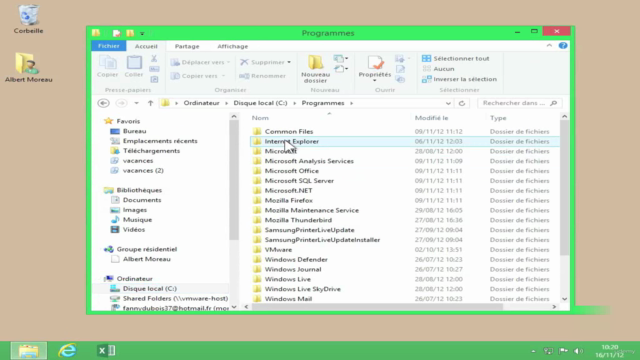Open Téléchargements in Favoris
640x360 pixels.
151,151
